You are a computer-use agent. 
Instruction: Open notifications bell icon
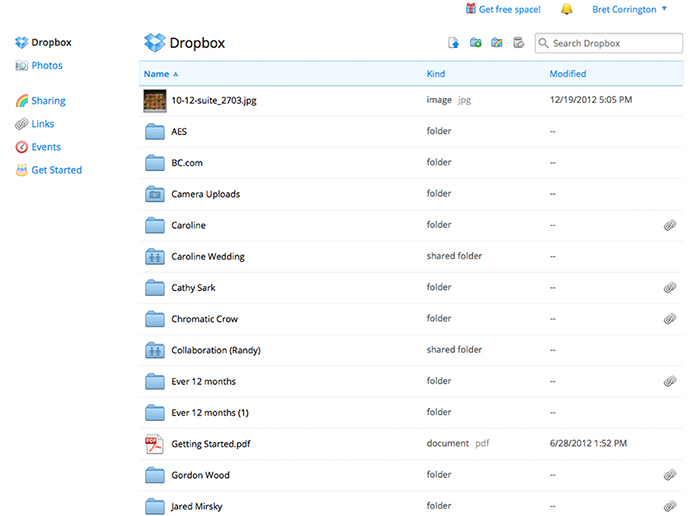[567, 9]
